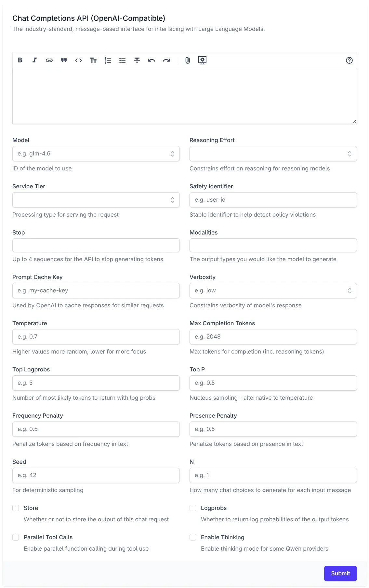Open the Service Tier dropdown
This screenshot has height=588, width=369.
point(96,200)
